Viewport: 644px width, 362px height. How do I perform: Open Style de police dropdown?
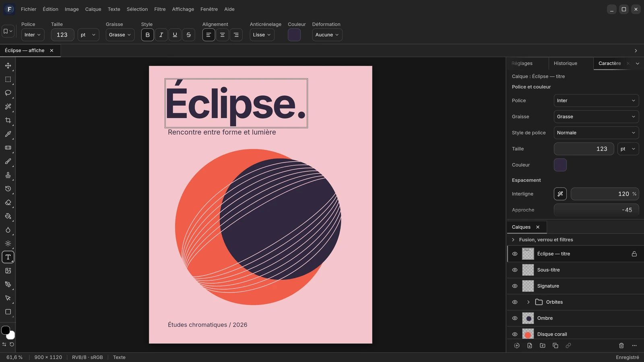pyautogui.click(x=596, y=133)
